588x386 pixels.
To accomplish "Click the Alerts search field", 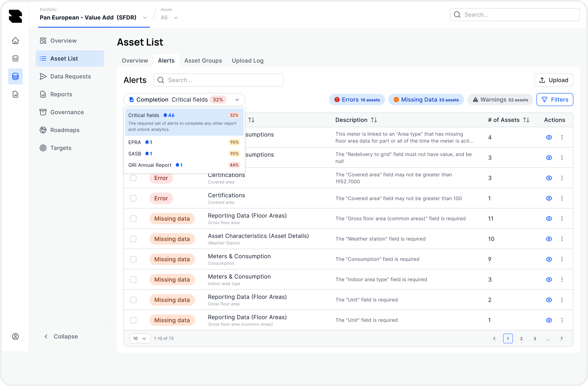I will 218,80.
